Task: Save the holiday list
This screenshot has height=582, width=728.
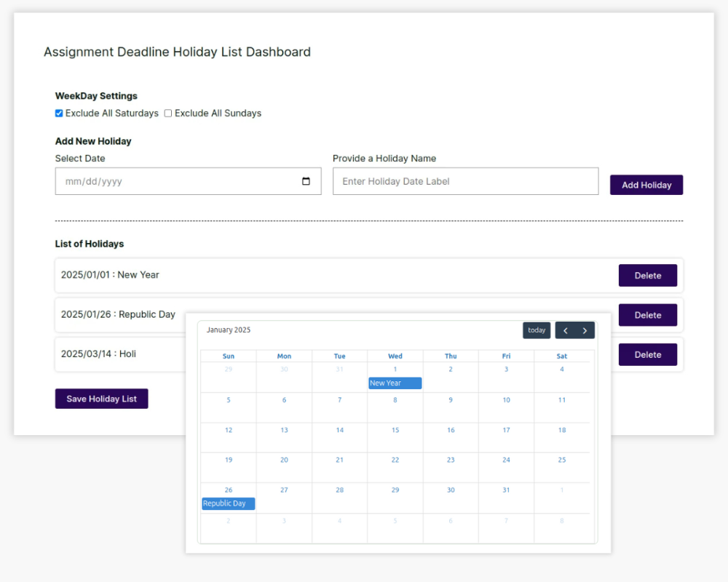Action: click(x=101, y=399)
